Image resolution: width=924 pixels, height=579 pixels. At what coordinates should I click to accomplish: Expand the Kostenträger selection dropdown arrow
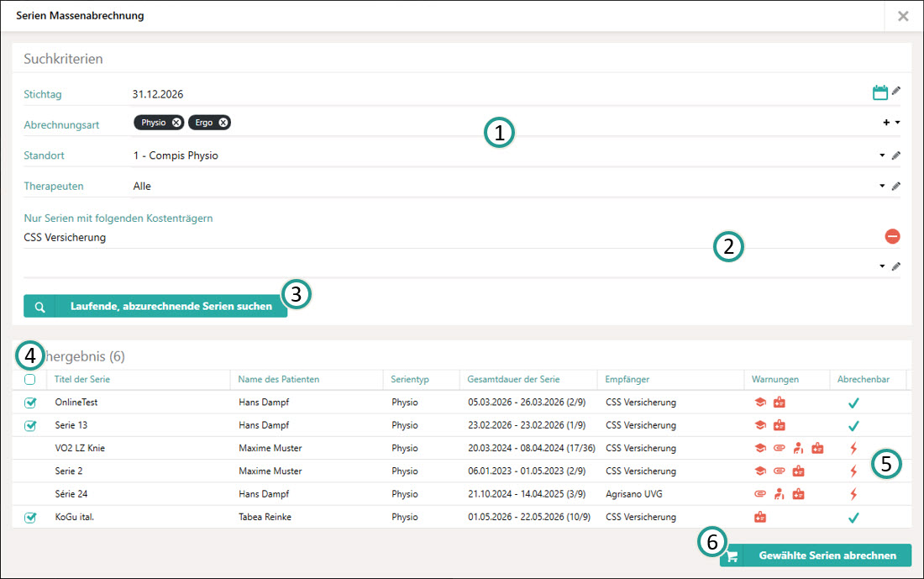882,266
